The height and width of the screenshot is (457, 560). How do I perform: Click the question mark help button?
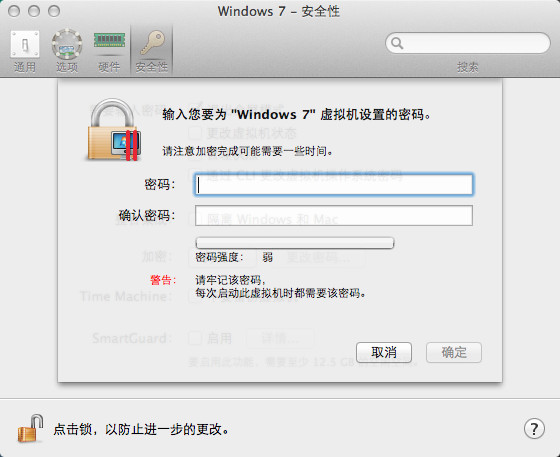[x=534, y=428]
